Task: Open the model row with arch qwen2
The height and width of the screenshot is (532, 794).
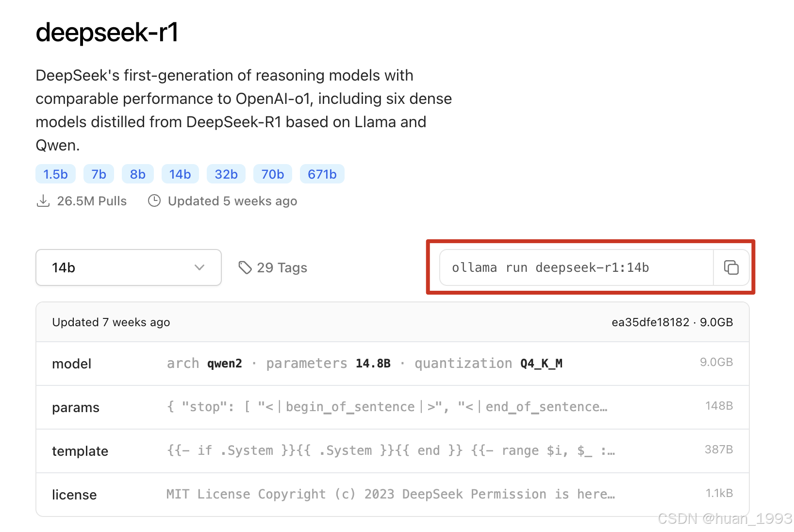Action: (393, 364)
